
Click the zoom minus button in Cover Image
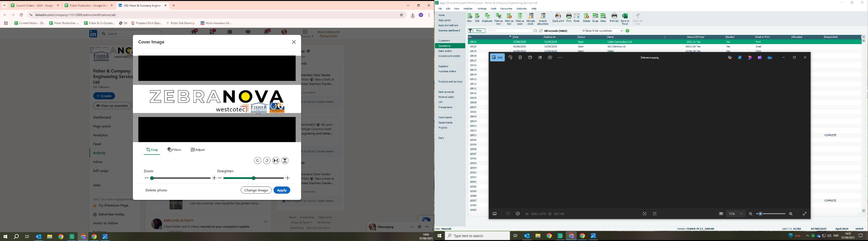click(146, 178)
